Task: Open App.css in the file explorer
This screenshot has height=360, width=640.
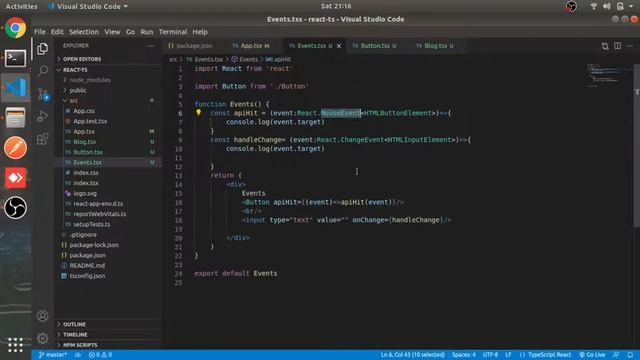Action: click(108, 111)
